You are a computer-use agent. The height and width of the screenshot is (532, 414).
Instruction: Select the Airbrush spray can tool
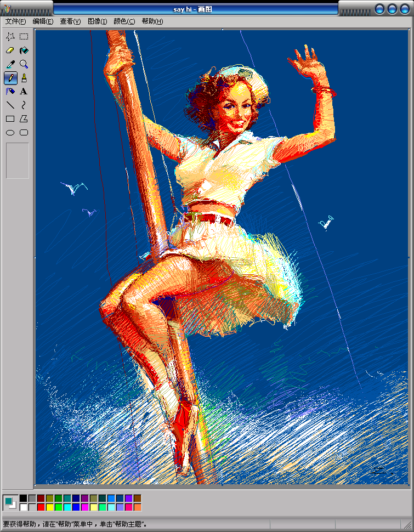[x=10, y=92]
